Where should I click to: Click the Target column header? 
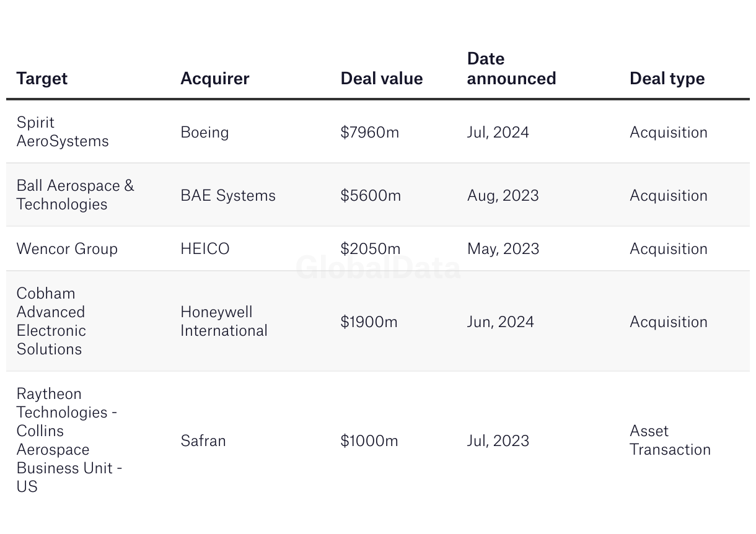(x=42, y=79)
